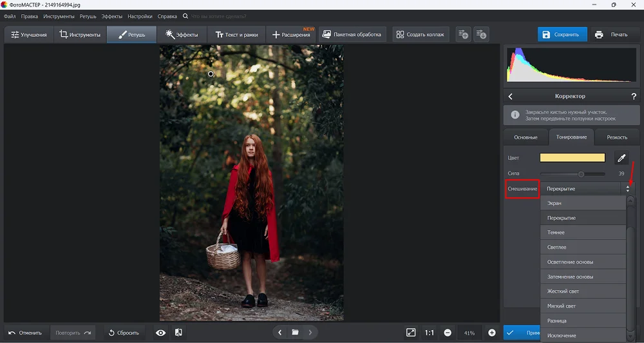The height and width of the screenshot is (343, 644).
Task: Open the Ретушь menu in menu bar
Action: coord(88,17)
